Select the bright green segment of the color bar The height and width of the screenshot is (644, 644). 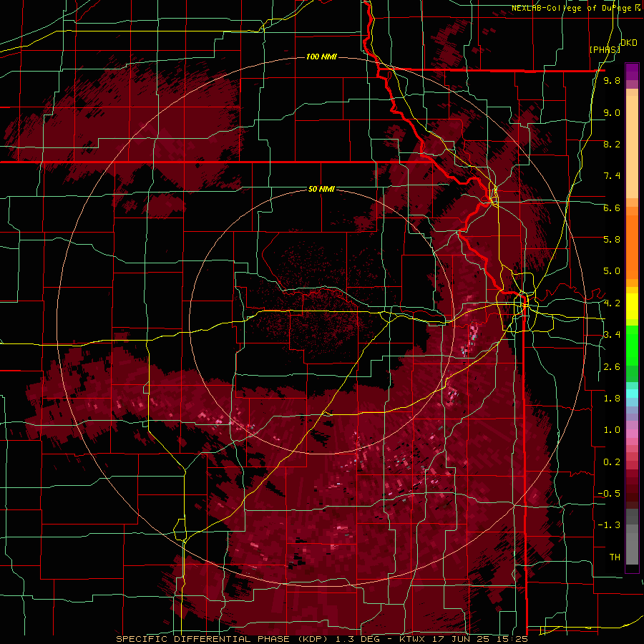click(x=632, y=345)
